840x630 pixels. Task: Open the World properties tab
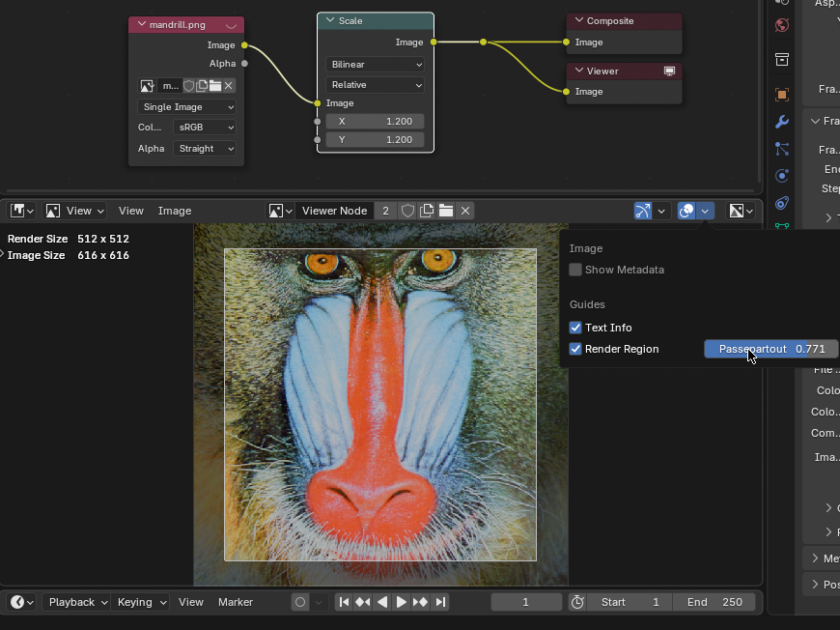pos(782,25)
